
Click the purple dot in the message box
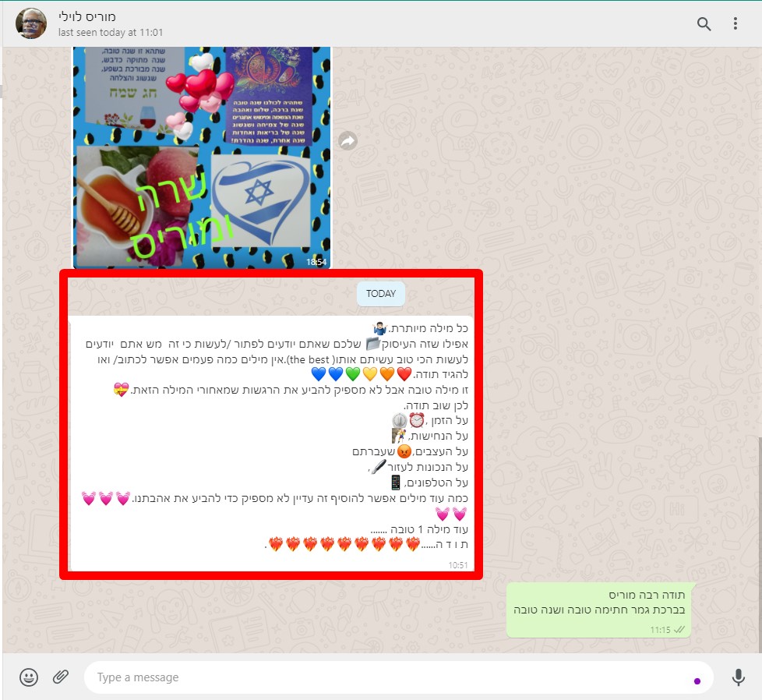tap(697, 681)
